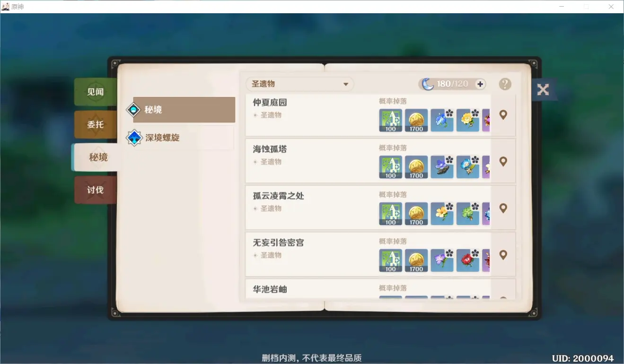Click adventure EXP icon in 仲夏庭园 row
The width and height of the screenshot is (624, 364).
[x=391, y=121]
